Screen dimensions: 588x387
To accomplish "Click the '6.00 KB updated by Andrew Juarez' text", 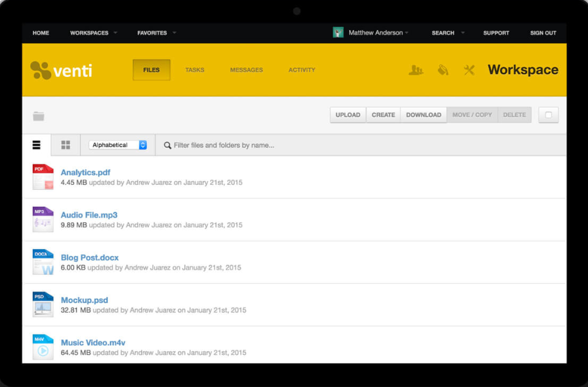I will click(x=151, y=268).
